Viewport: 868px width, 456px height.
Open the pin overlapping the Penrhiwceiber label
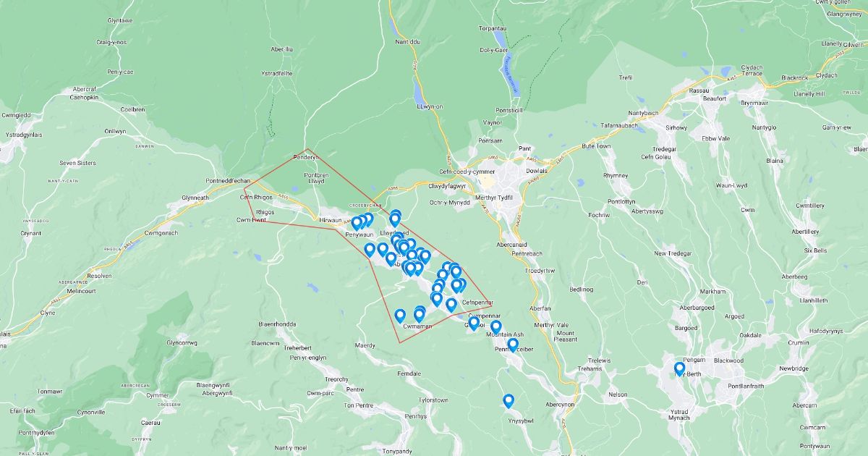coord(513,345)
